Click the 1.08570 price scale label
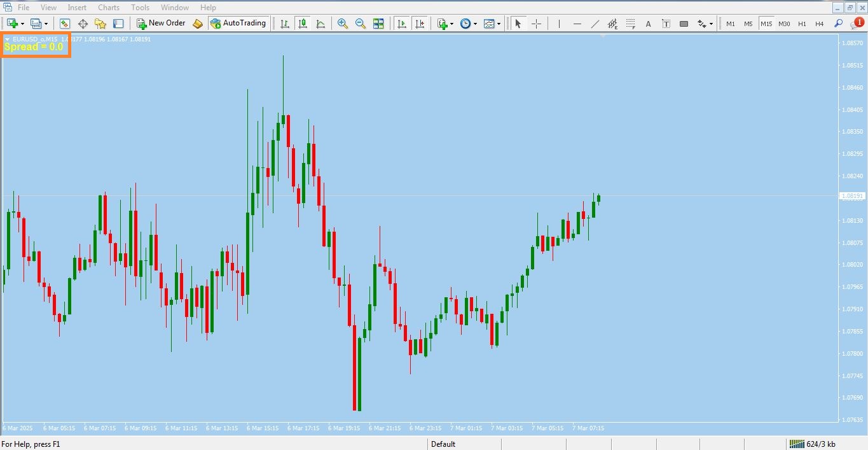This screenshot has width=868, height=450. pos(852,43)
